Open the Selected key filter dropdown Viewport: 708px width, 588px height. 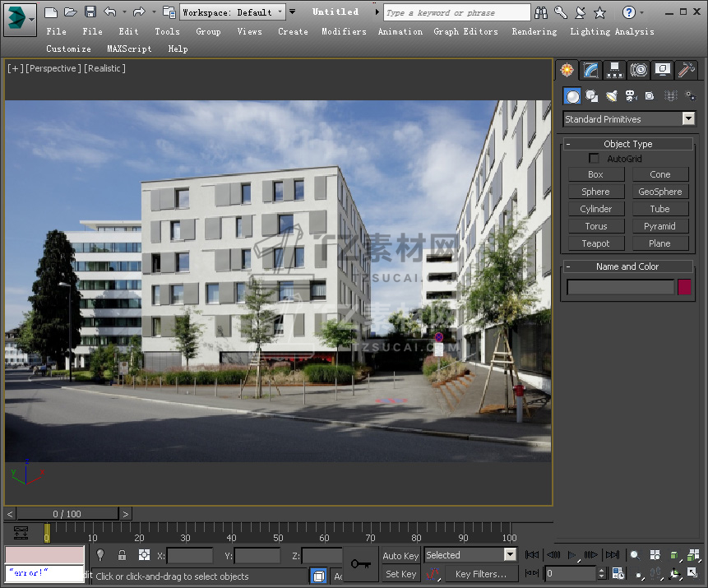tap(470, 554)
